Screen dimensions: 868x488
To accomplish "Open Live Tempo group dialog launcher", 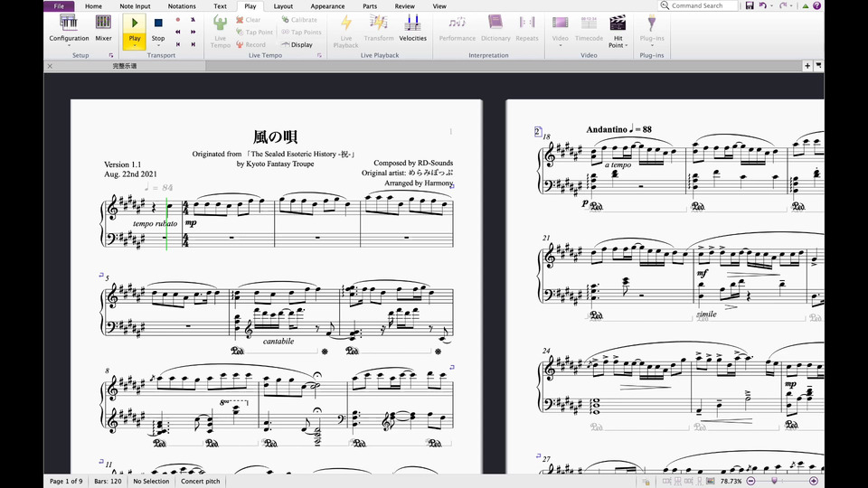I will pyautogui.click(x=319, y=55).
